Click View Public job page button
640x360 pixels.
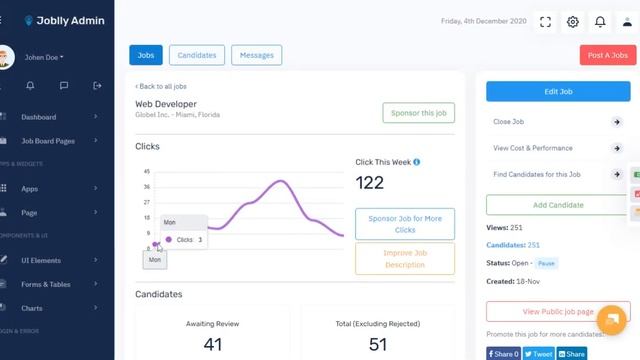[x=558, y=311]
